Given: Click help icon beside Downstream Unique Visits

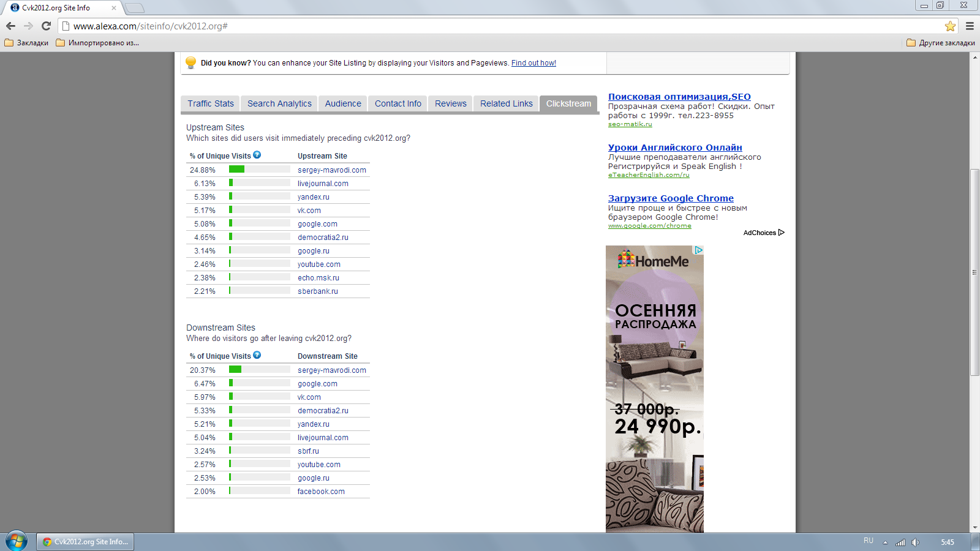Looking at the screenshot, I should [x=257, y=355].
